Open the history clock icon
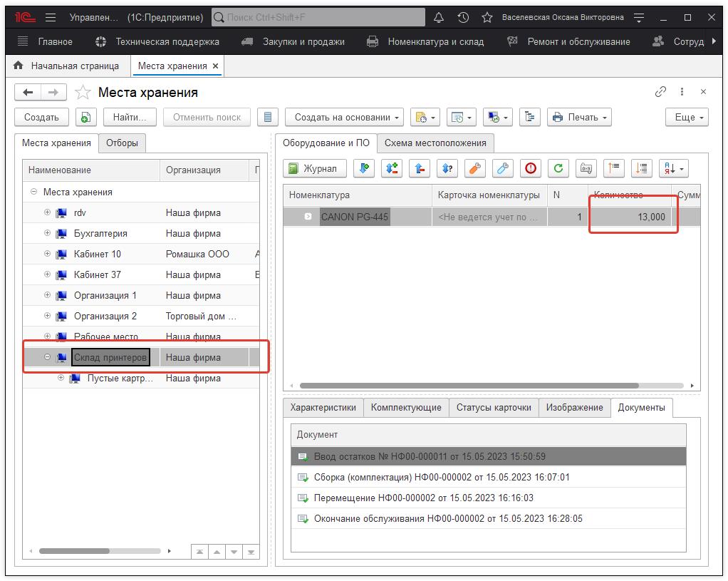 pyautogui.click(x=463, y=17)
